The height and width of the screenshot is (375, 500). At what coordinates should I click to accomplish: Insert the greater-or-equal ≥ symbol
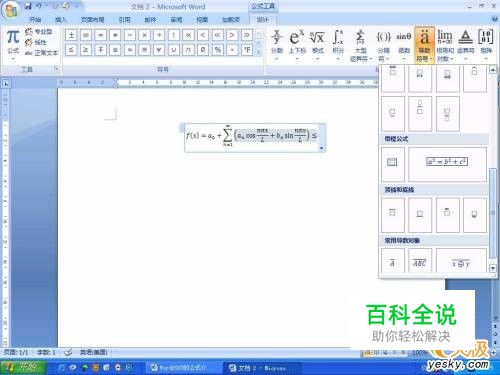(x=86, y=50)
